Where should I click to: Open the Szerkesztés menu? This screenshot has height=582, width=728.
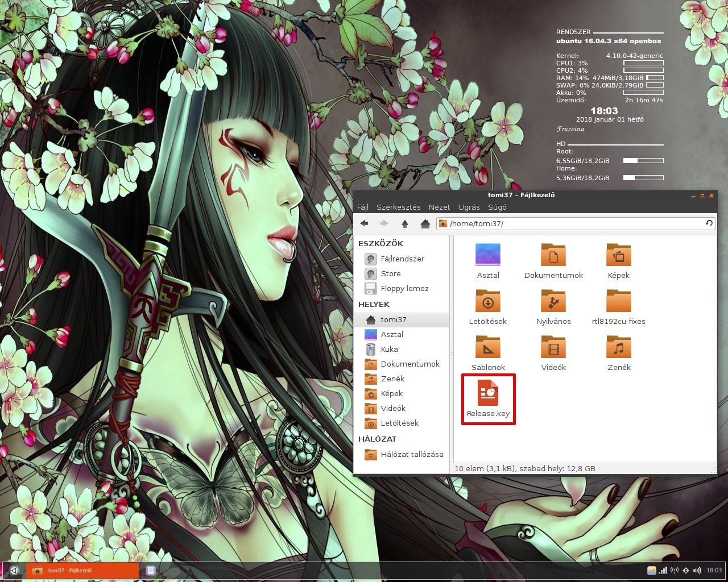(399, 207)
